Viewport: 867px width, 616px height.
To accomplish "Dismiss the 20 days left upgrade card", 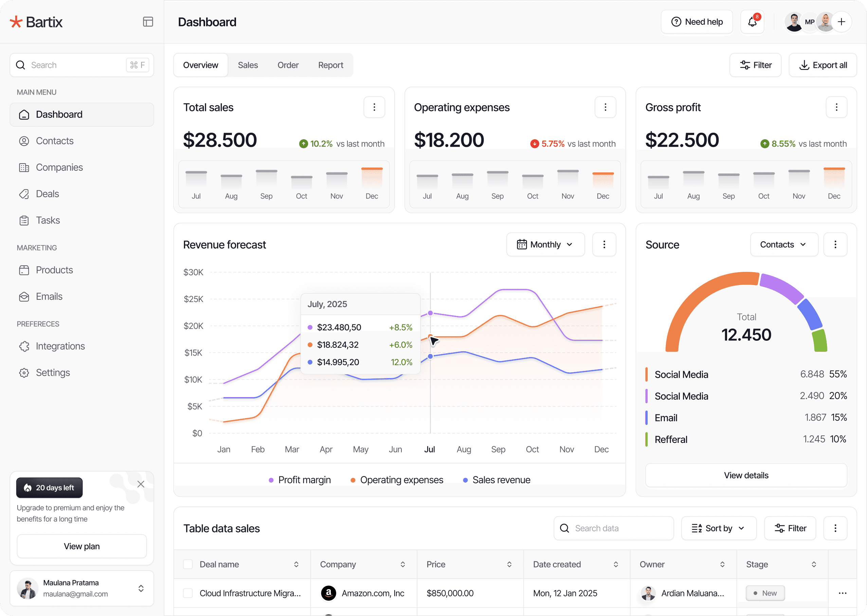I will [x=141, y=484].
